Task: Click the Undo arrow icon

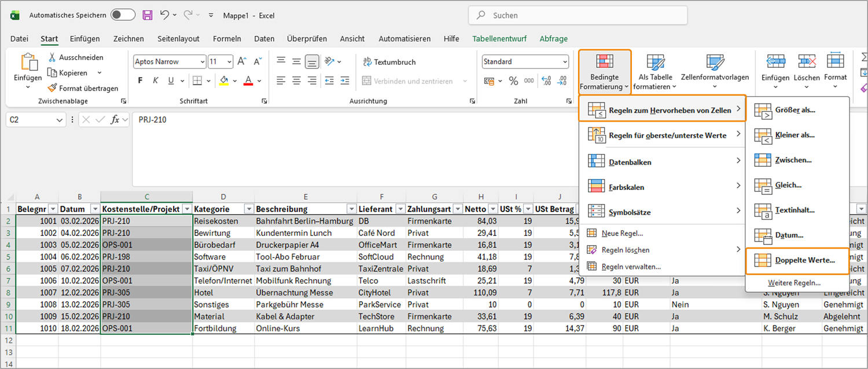Action: (x=164, y=16)
